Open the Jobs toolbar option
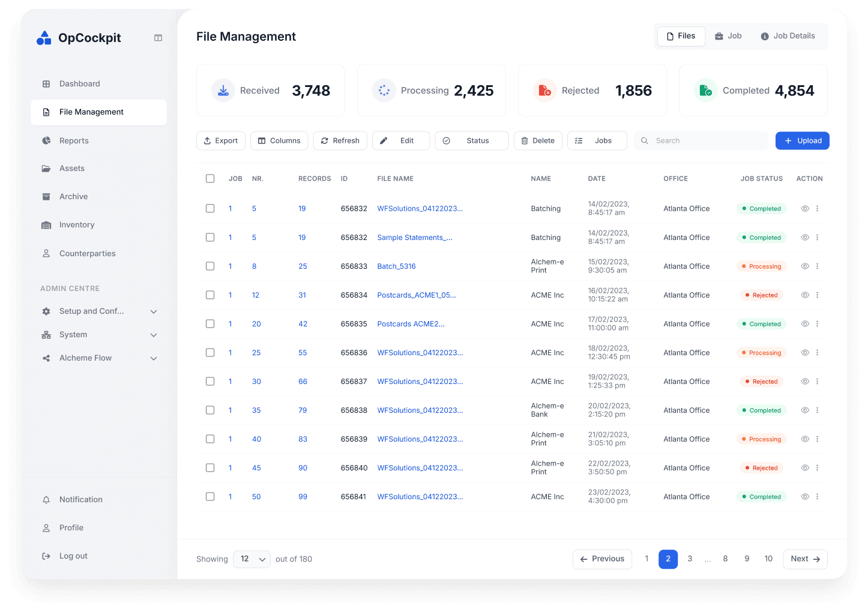868x612 pixels. pyautogui.click(x=597, y=140)
